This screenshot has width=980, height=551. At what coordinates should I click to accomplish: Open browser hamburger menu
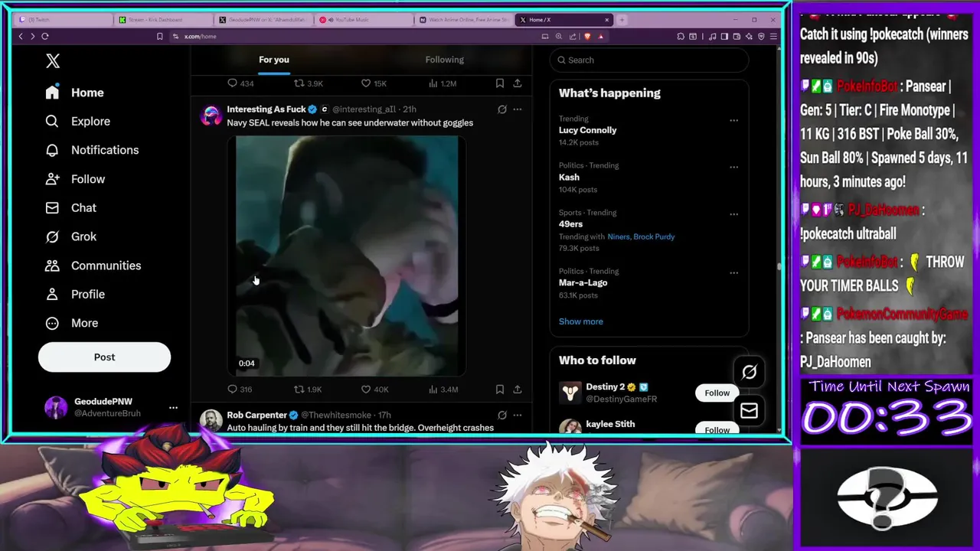774,36
